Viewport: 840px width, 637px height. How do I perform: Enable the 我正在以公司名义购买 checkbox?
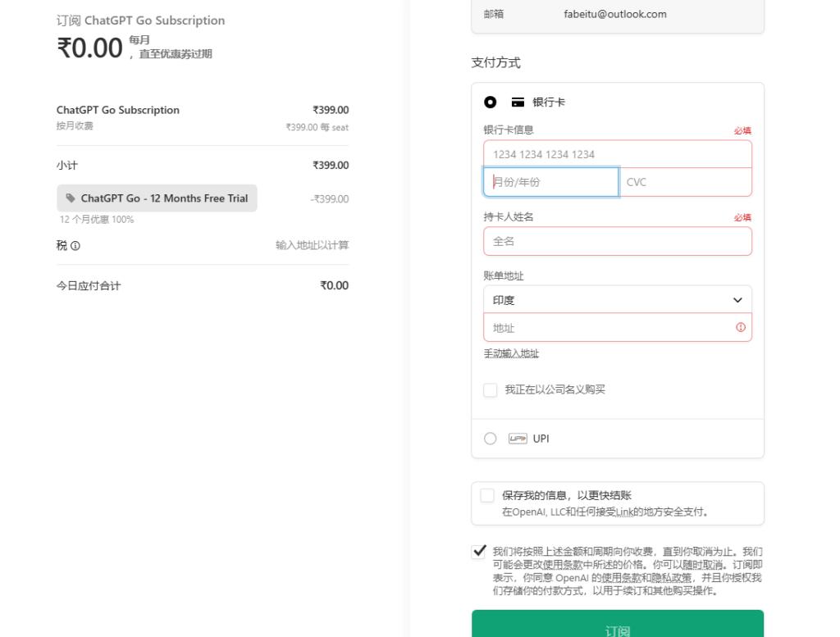491,390
